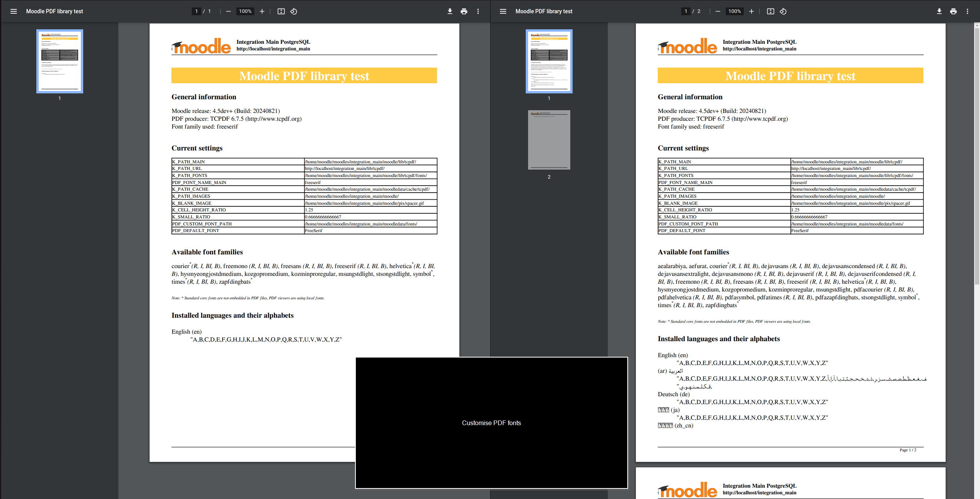Zoom in on right PDF viewer
Image resolution: width=980 pixels, height=499 pixels.
[752, 11]
